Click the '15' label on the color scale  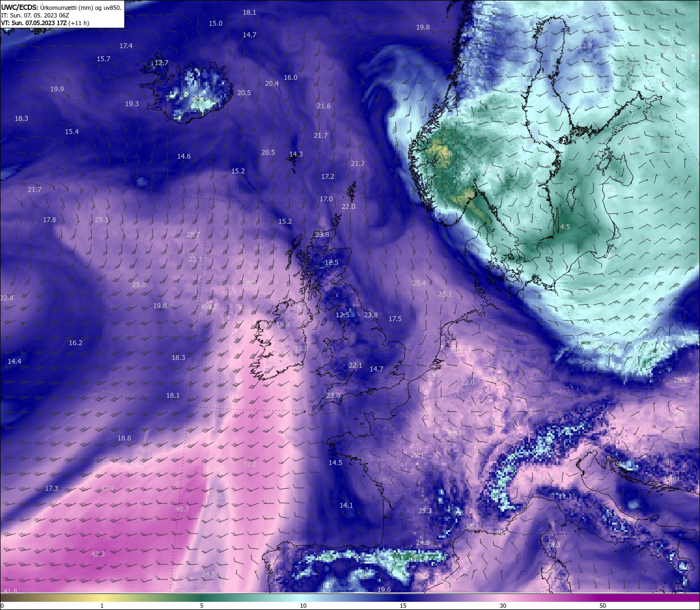(x=403, y=606)
